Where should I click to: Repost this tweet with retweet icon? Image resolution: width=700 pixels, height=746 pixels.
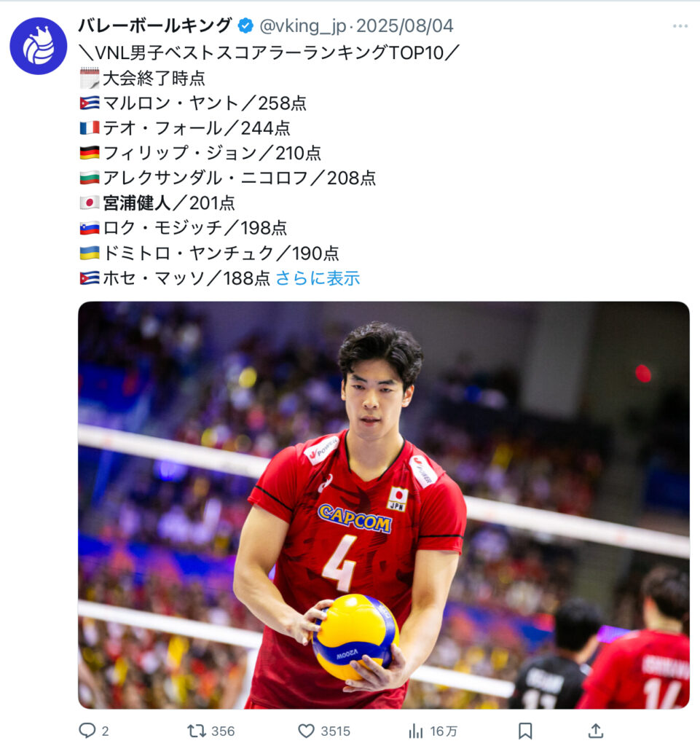pos(196,730)
